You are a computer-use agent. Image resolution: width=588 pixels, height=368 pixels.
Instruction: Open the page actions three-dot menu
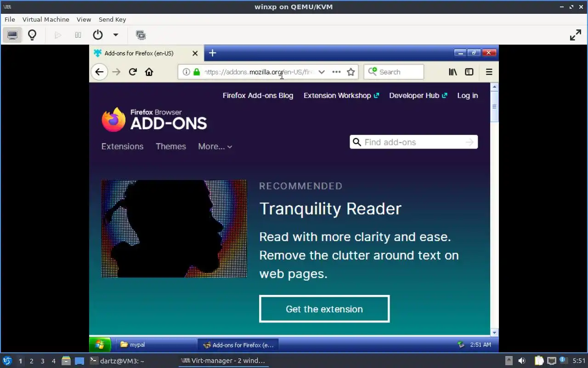[336, 72]
